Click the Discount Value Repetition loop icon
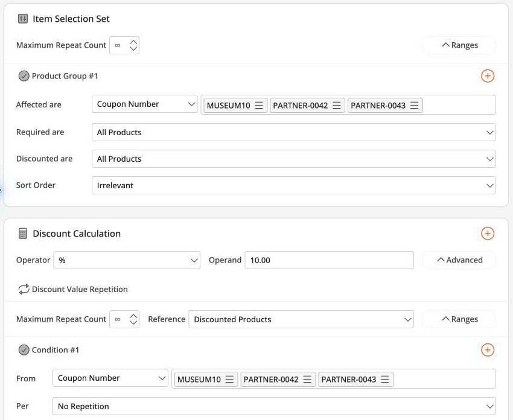The image size is (513, 420). (24, 289)
